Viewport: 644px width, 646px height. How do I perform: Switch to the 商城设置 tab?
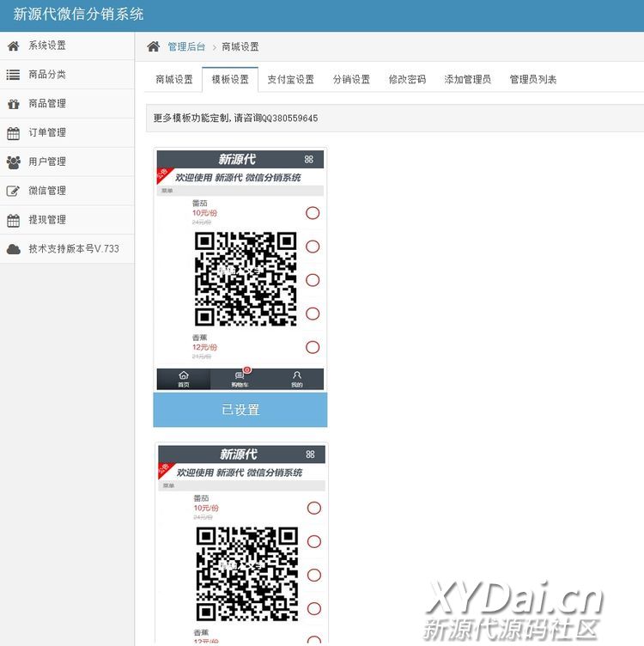coord(174,79)
